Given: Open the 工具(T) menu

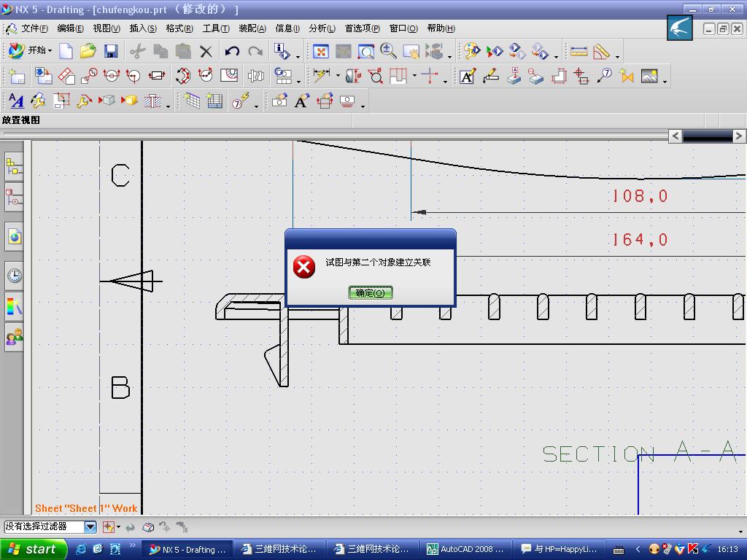Looking at the screenshot, I should (x=216, y=28).
